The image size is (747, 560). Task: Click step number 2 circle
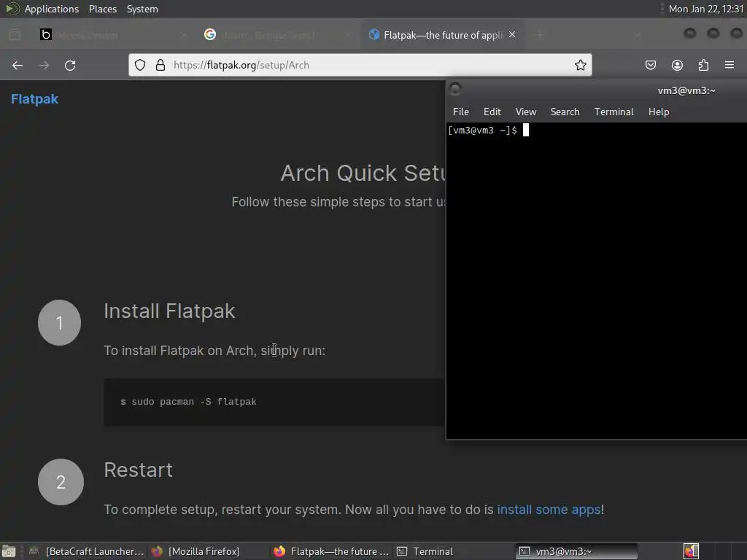coord(61,482)
